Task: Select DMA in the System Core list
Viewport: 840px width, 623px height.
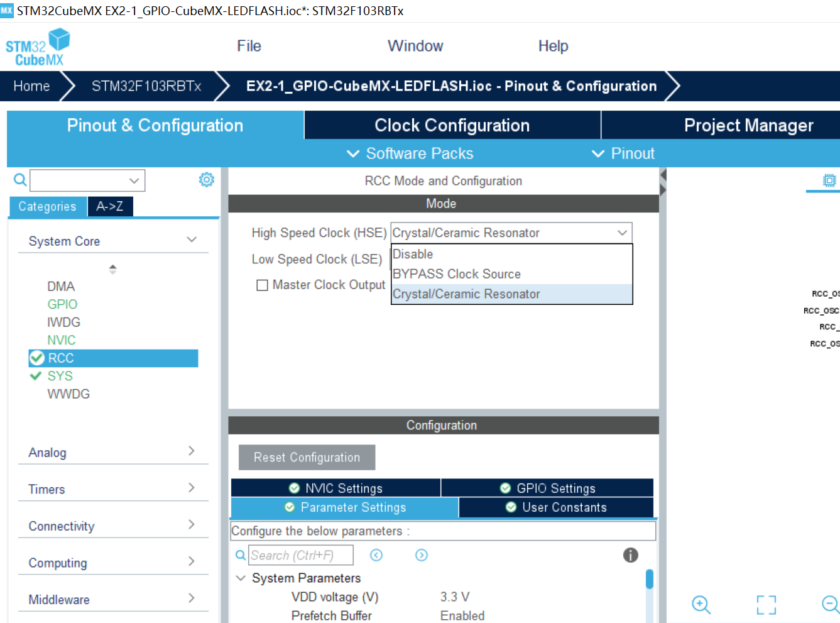Action: tap(61, 286)
